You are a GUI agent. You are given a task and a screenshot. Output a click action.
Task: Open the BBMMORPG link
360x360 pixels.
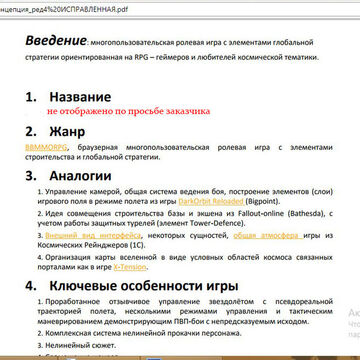pos(46,147)
